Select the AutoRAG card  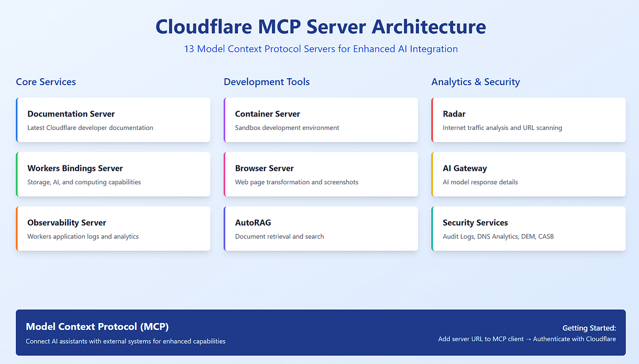[x=321, y=228]
